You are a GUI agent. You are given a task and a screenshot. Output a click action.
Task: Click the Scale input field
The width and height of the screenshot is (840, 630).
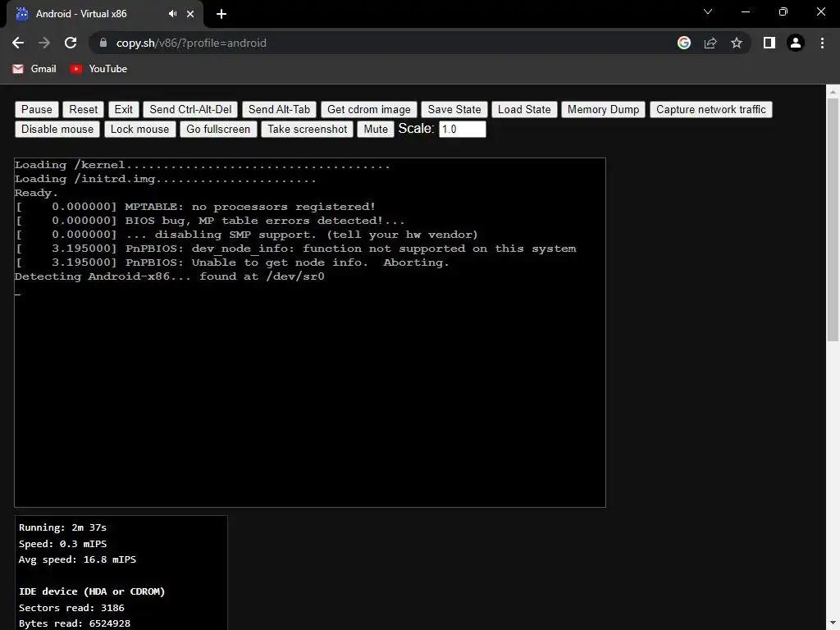pyautogui.click(x=463, y=129)
